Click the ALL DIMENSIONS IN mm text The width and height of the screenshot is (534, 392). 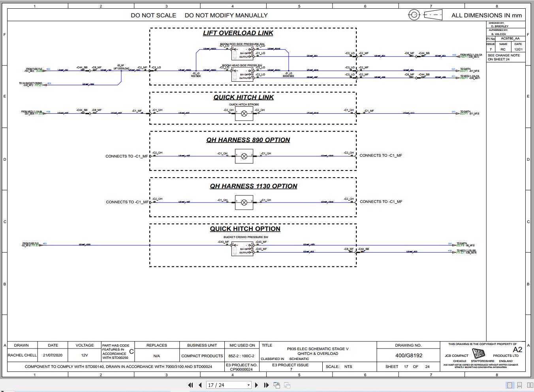pyautogui.click(x=487, y=15)
